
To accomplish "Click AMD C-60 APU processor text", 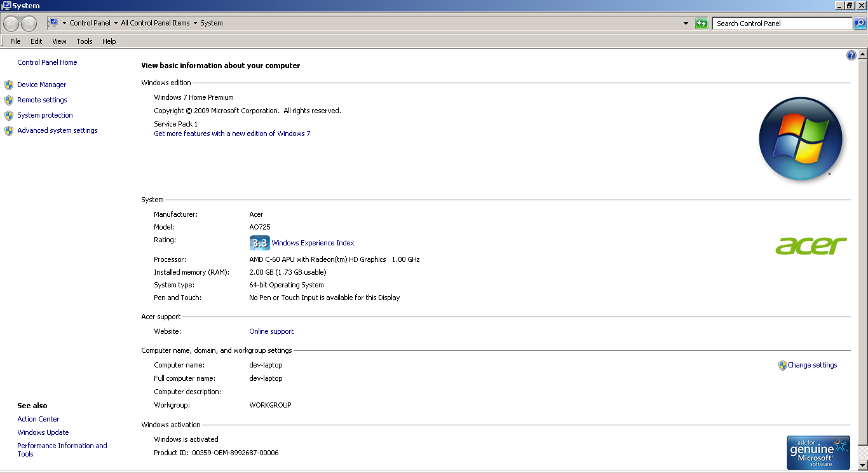I will (x=334, y=259).
